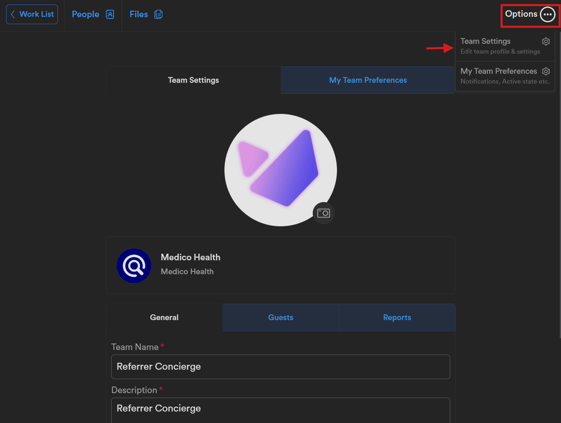Open the Options dropdown menu
The image size is (561, 423).
(x=530, y=14)
